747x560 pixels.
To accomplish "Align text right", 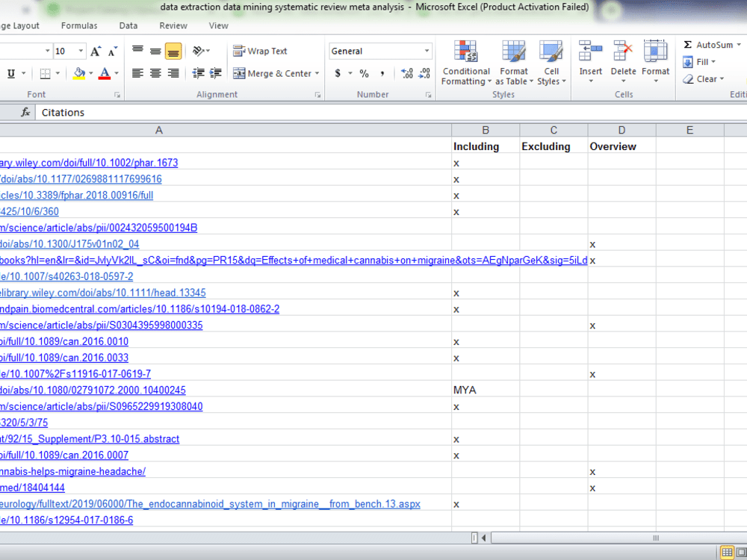I will coord(173,73).
